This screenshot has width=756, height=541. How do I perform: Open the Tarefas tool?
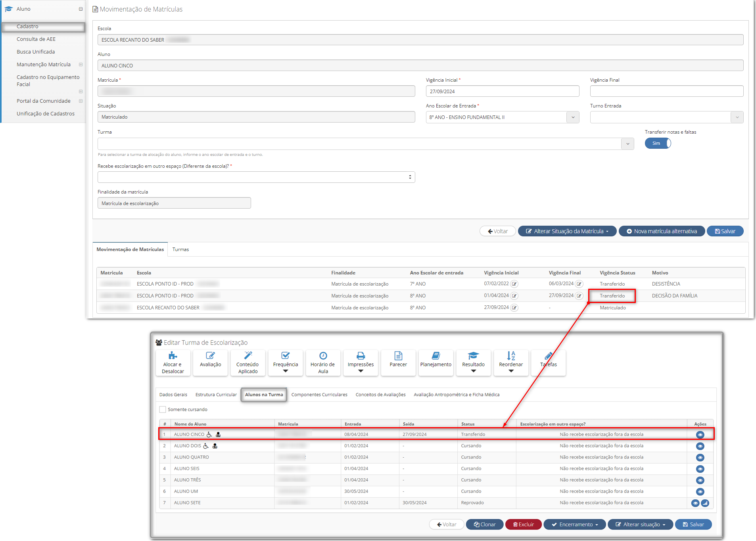548,363
